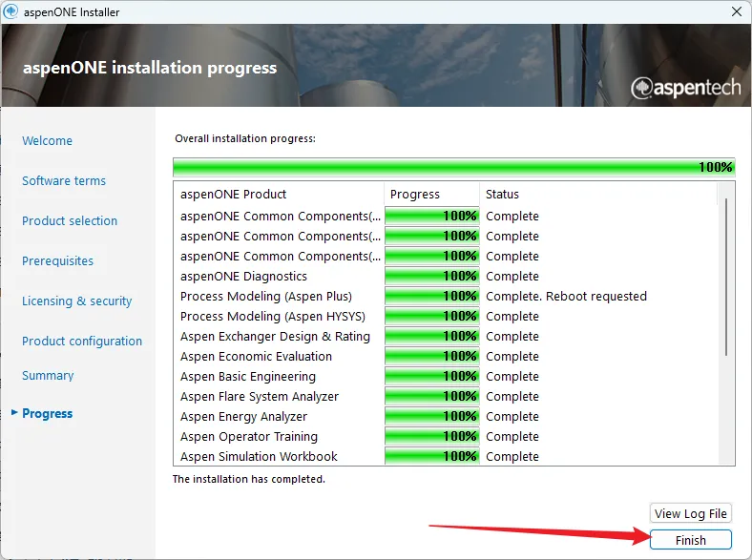Screen dimensions: 752x560
Task: Open the Software terms step
Action: click(64, 180)
